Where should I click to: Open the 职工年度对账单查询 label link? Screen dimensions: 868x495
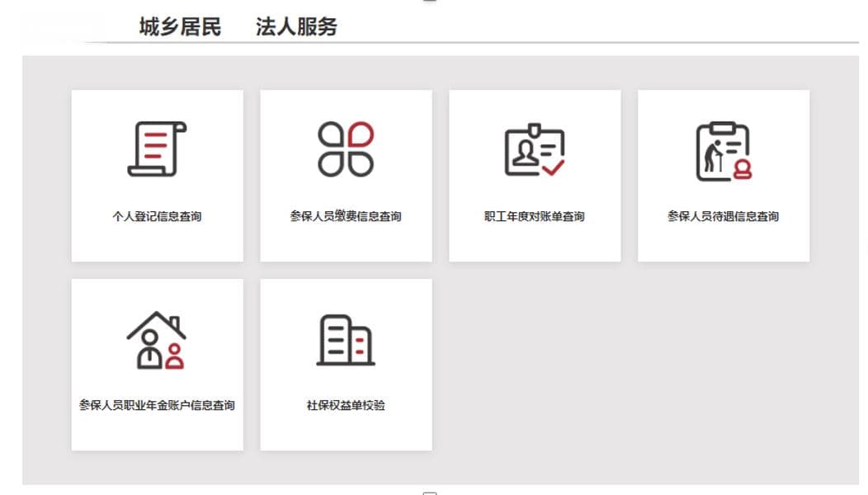535,216
